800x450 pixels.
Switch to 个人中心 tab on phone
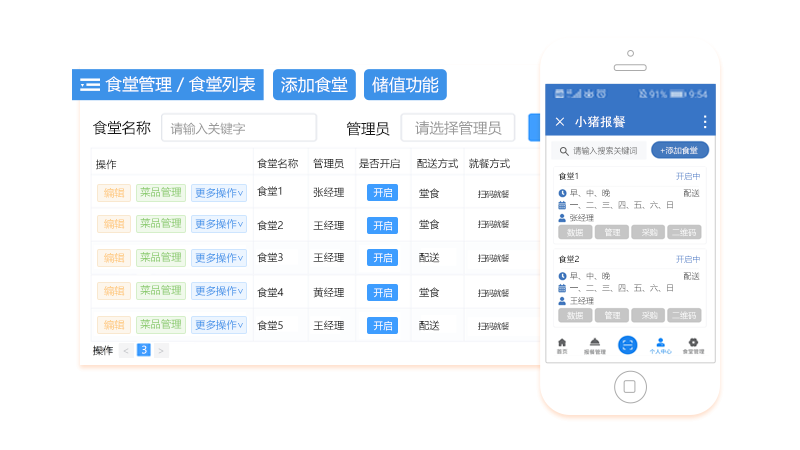(x=661, y=346)
